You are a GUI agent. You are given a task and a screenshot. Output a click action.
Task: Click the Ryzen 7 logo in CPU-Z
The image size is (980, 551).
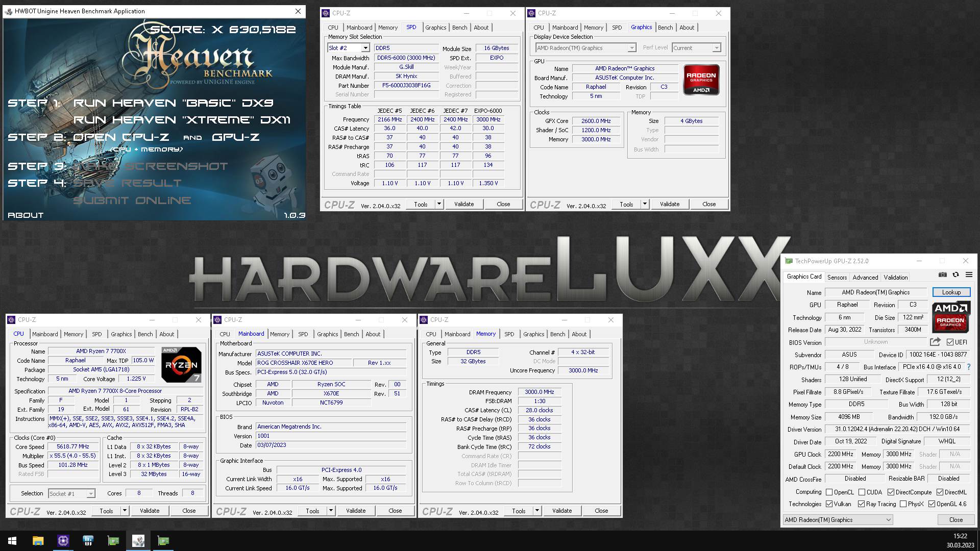tap(181, 365)
